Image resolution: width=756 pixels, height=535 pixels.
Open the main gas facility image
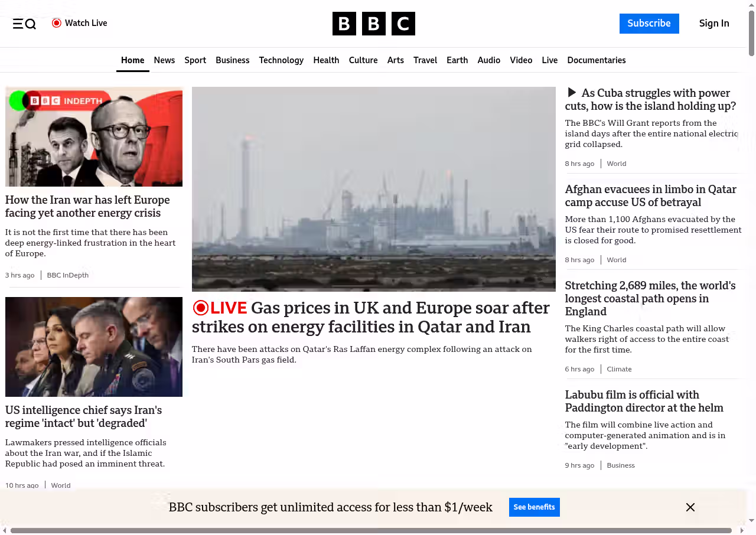click(374, 189)
